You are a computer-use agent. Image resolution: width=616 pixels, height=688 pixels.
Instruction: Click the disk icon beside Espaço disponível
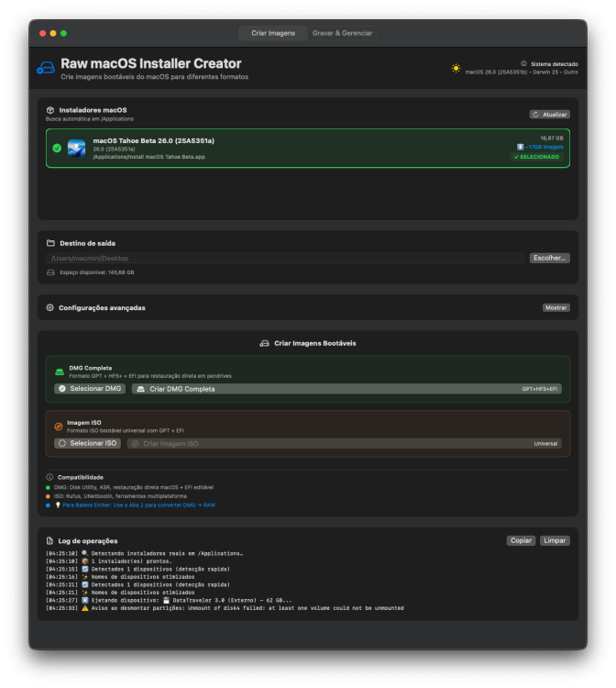pos(50,272)
